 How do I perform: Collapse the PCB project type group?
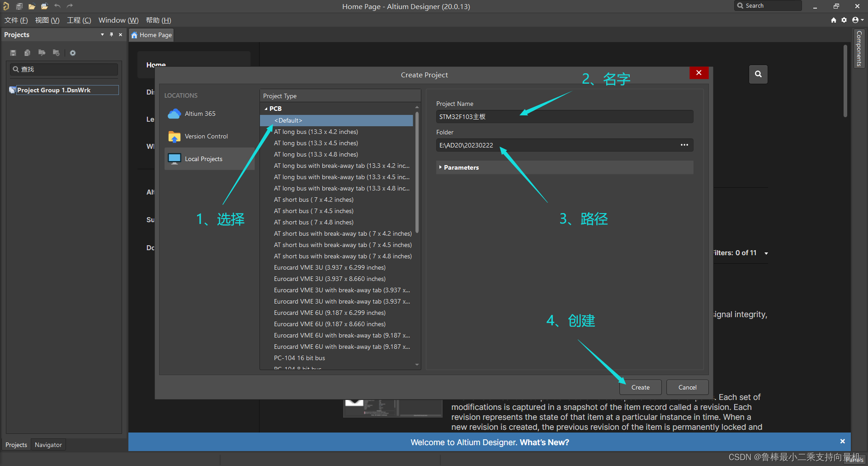click(x=266, y=109)
